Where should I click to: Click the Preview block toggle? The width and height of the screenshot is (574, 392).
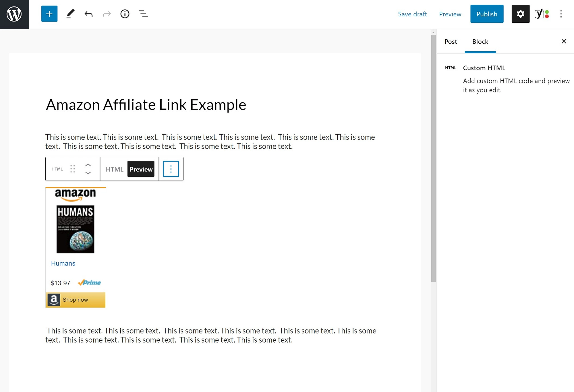pyautogui.click(x=141, y=169)
